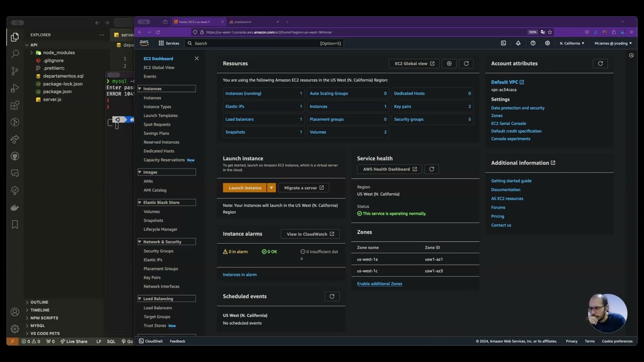644x362 pixels.
Task: Open N. California region selector
Action: [572, 43]
